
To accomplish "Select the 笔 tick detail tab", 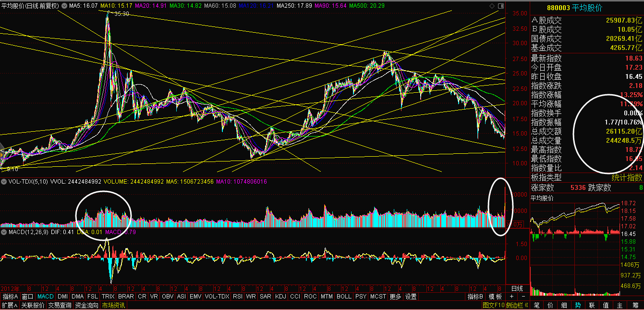I will pos(536,305).
